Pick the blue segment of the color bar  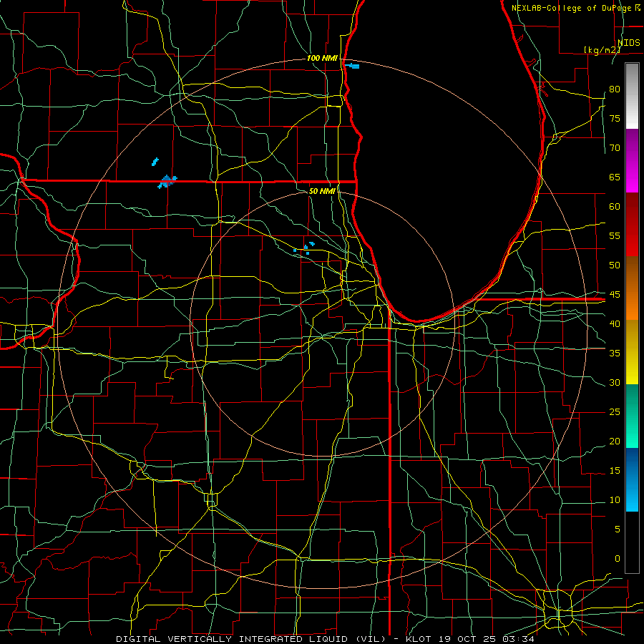(x=632, y=479)
